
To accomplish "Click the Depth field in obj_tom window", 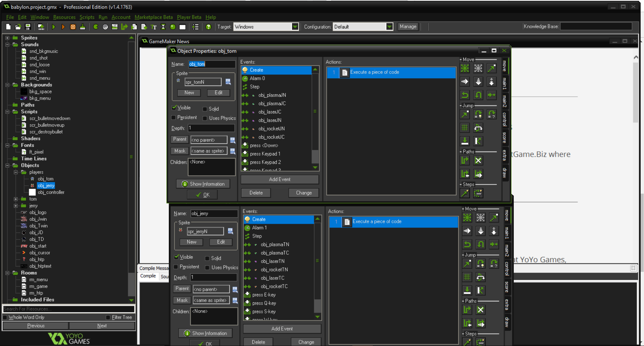I will (211, 128).
